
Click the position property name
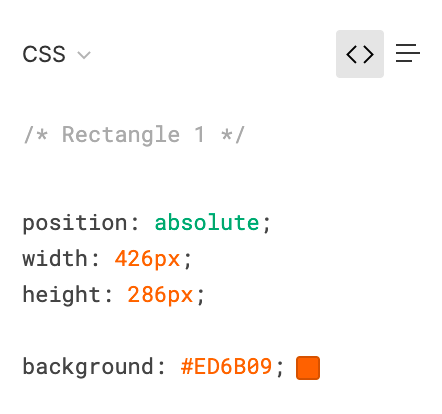(75, 223)
